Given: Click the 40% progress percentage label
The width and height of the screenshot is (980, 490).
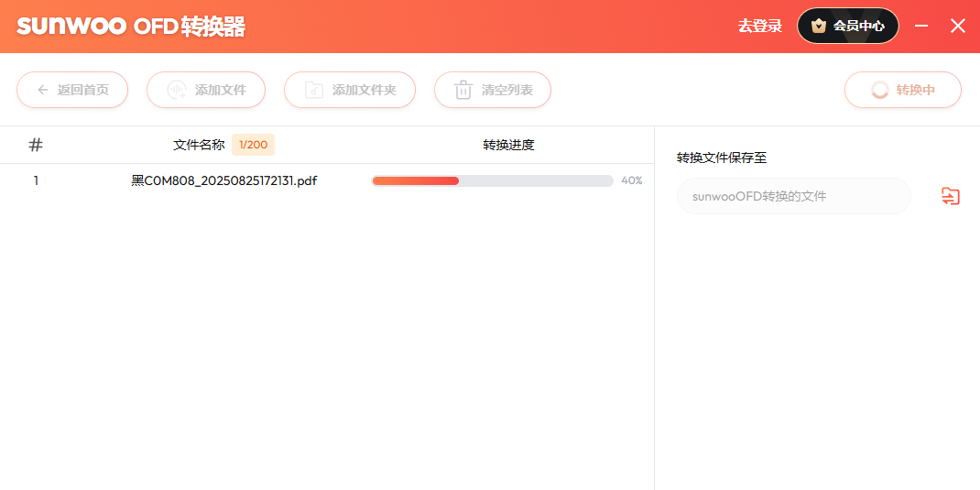Looking at the screenshot, I should pos(632,181).
